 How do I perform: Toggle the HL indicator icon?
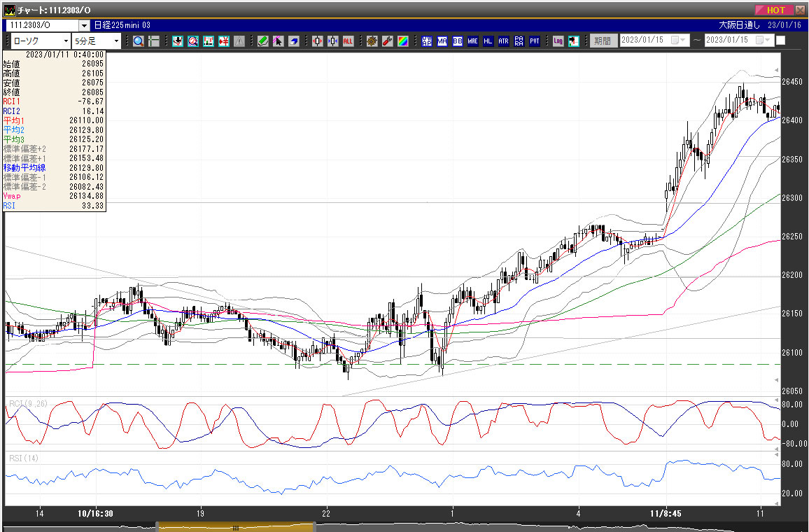pos(488,41)
